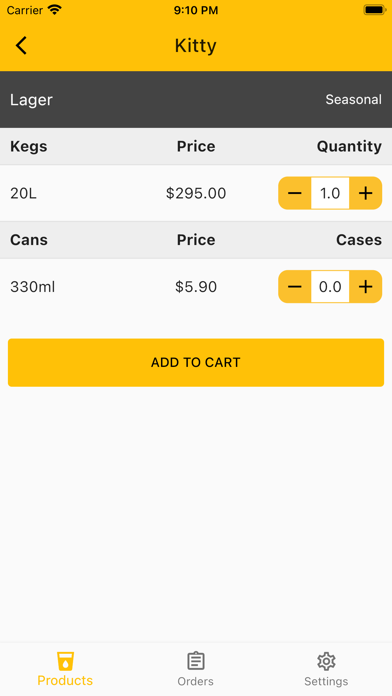The width and height of the screenshot is (392, 696).
Task: Open the Products tab
Action: click(x=65, y=669)
